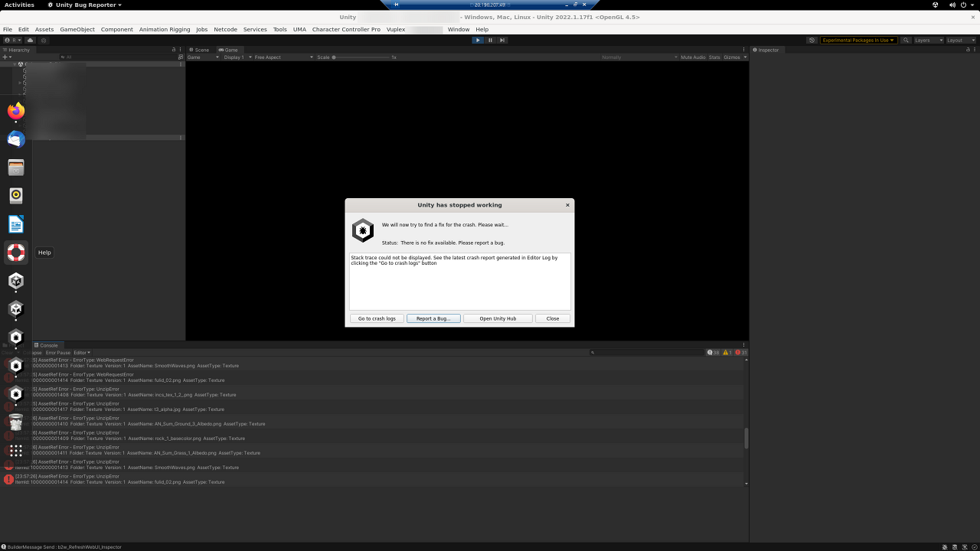This screenshot has height=551, width=980.
Task: Toggle the Console info messages filter
Action: click(714, 353)
